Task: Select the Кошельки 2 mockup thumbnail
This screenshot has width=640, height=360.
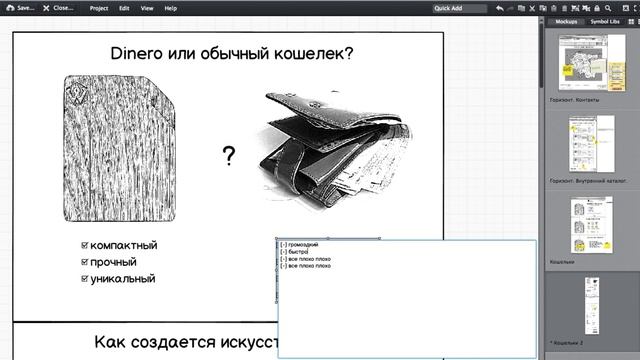Action: tap(592, 306)
